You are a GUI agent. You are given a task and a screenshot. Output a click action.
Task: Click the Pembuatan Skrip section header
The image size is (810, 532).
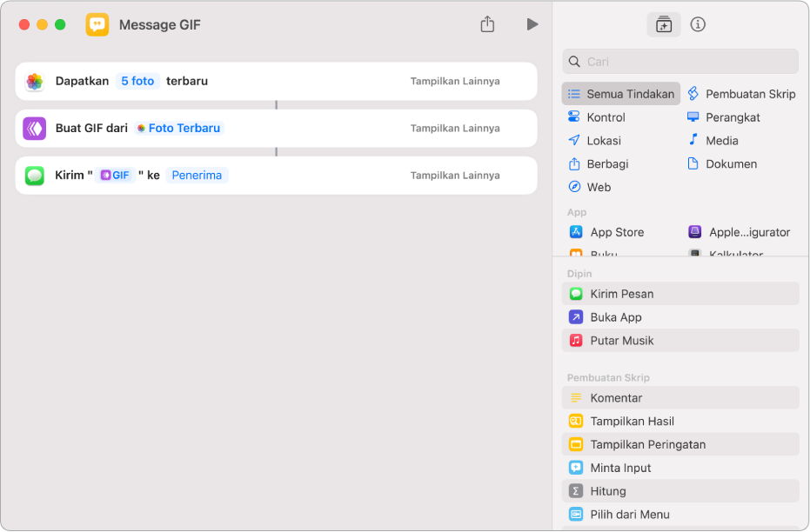[608, 378]
